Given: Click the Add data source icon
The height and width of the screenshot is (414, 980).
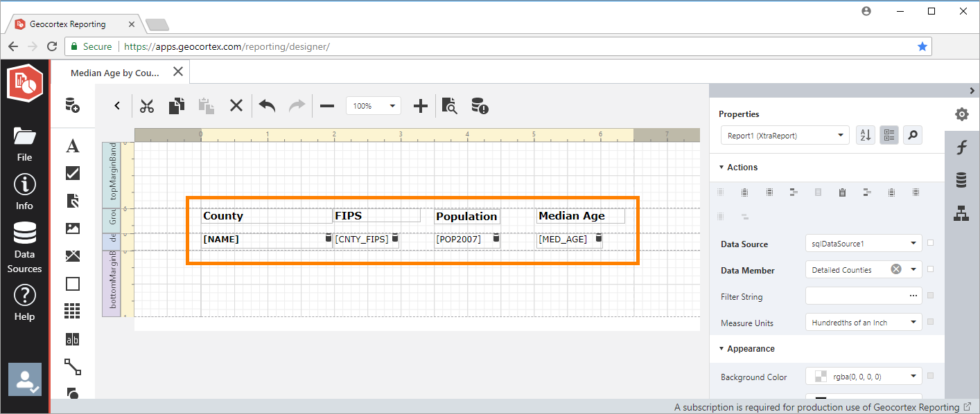Looking at the screenshot, I should (x=72, y=105).
